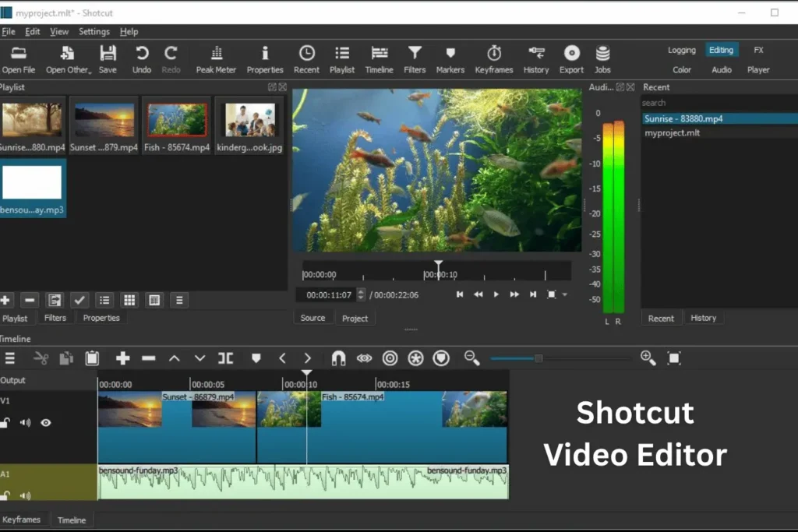Image resolution: width=798 pixels, height=532 pixels.
Task: Open the Edit menu
Action: [33, 31]
